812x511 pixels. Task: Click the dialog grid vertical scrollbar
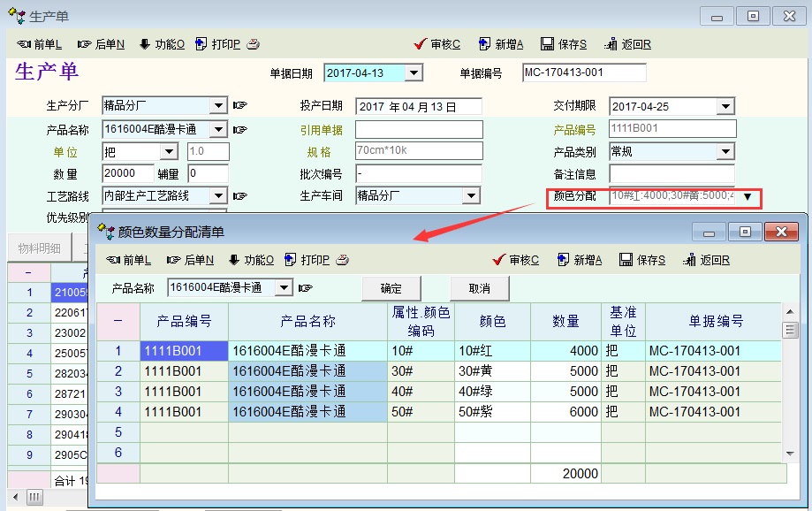pyautogui.click(x=790, y=389)
